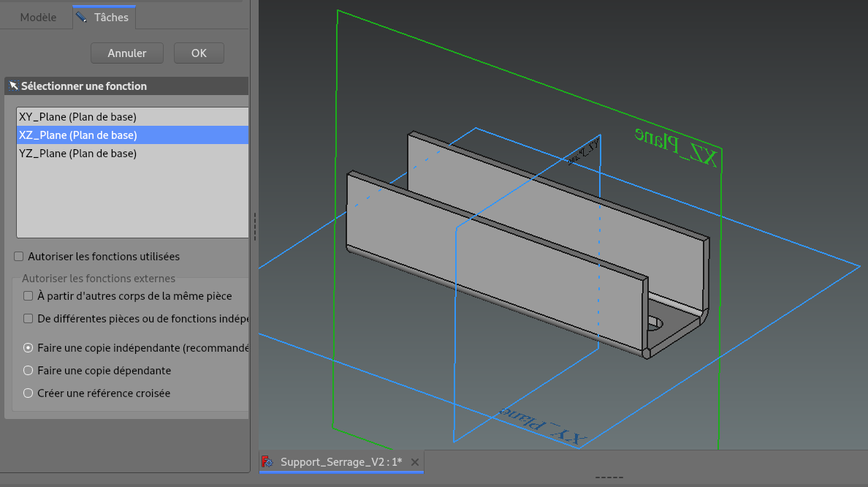Close the Support_Serrage_V2 document tab

point(415,462)
